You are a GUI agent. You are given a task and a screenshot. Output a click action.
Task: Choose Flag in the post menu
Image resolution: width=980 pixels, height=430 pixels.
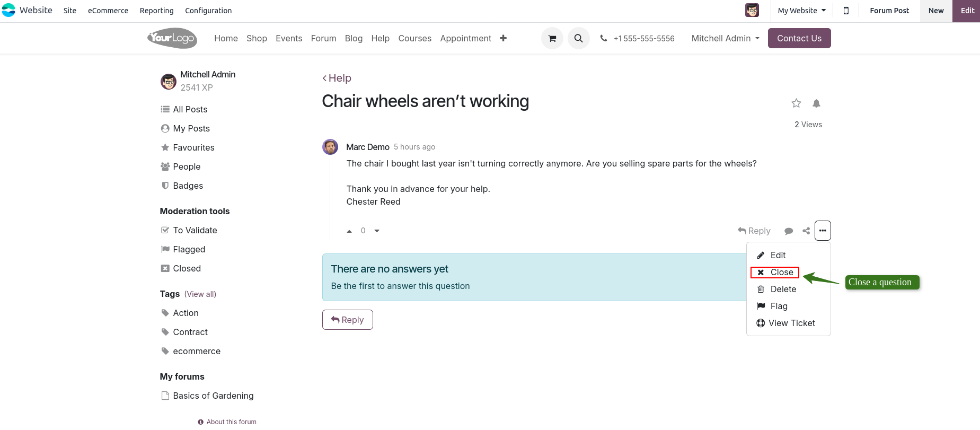[x=778, y=306]
